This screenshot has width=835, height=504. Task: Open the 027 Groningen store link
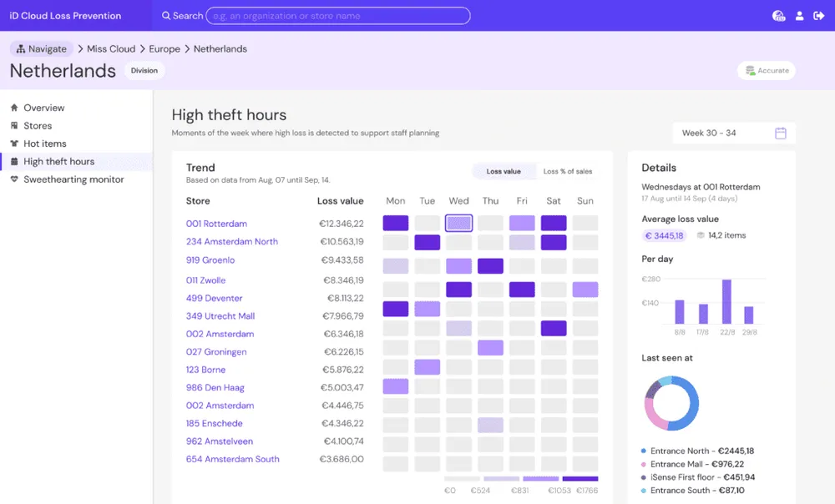point(216,352)
